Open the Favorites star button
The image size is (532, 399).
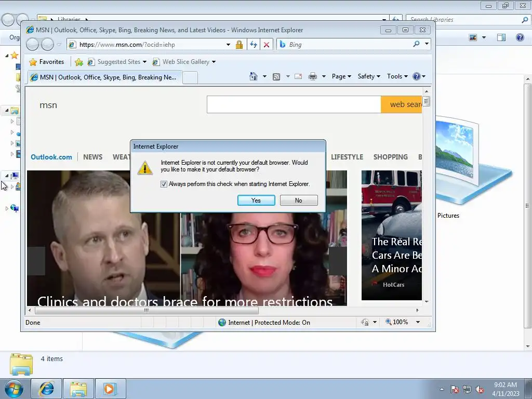[46, 62]
